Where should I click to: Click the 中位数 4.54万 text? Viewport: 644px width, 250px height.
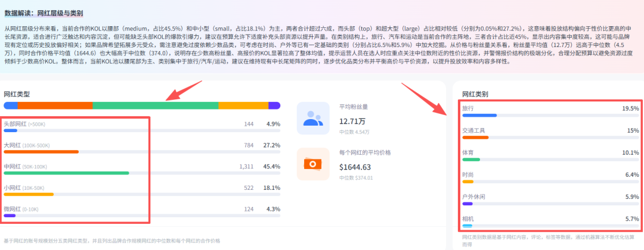click(354, 132)
